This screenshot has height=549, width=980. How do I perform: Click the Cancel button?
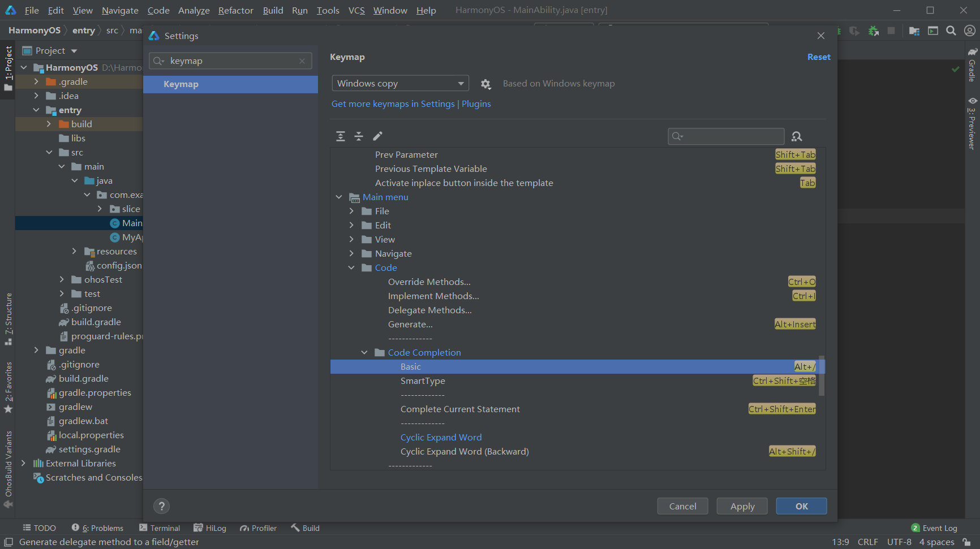682,506
